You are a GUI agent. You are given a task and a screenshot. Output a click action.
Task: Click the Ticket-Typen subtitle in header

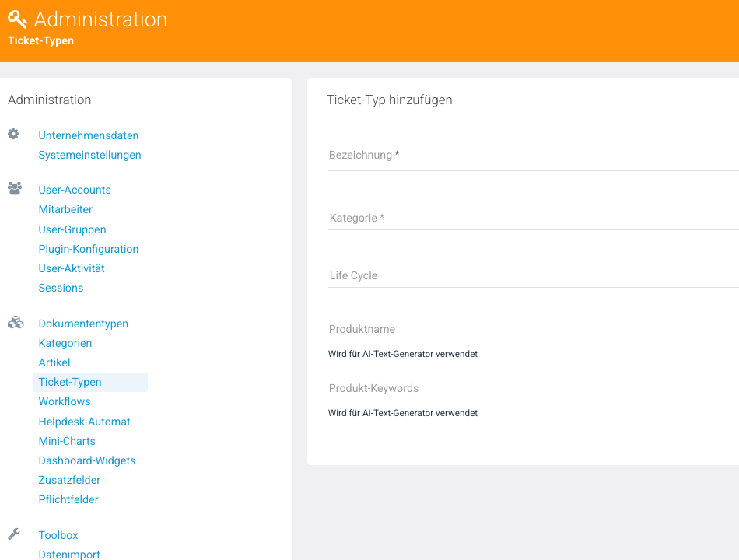coord(41,40)
